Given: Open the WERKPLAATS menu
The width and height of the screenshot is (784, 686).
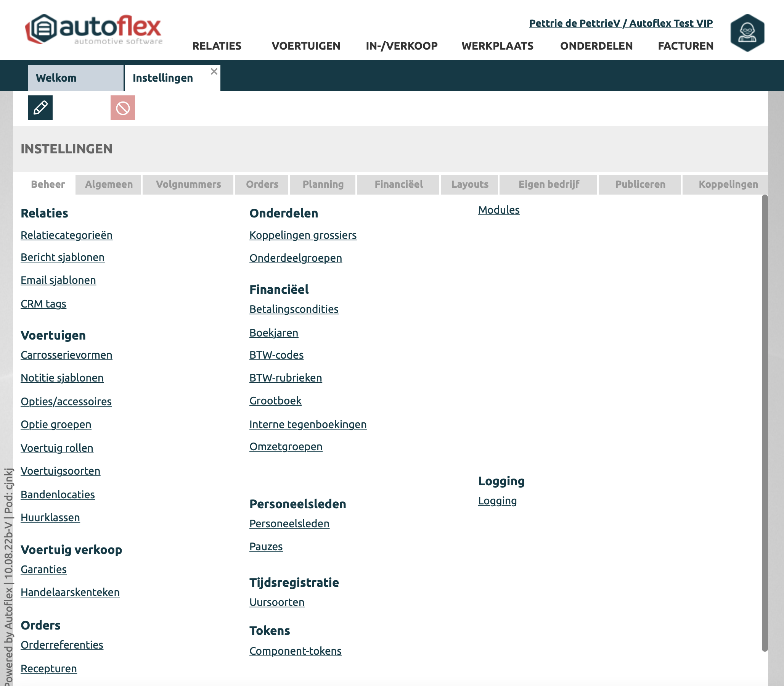Looking at the screenshot, I should (497, 46).
